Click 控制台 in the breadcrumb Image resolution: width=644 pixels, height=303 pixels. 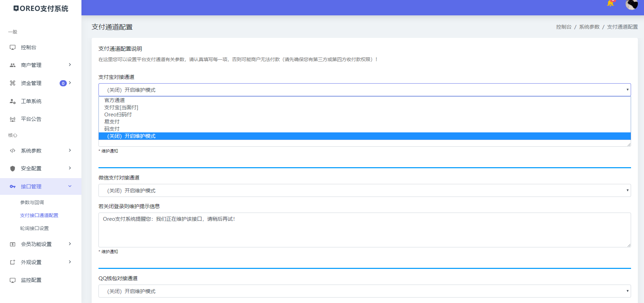click(564, 27)
